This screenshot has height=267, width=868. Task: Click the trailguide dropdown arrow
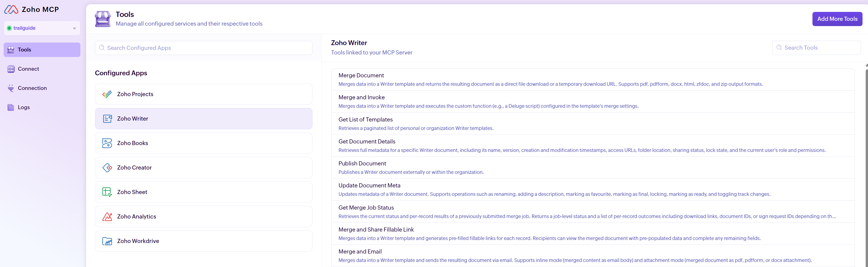pyautogui.click(x=75, y=28)
